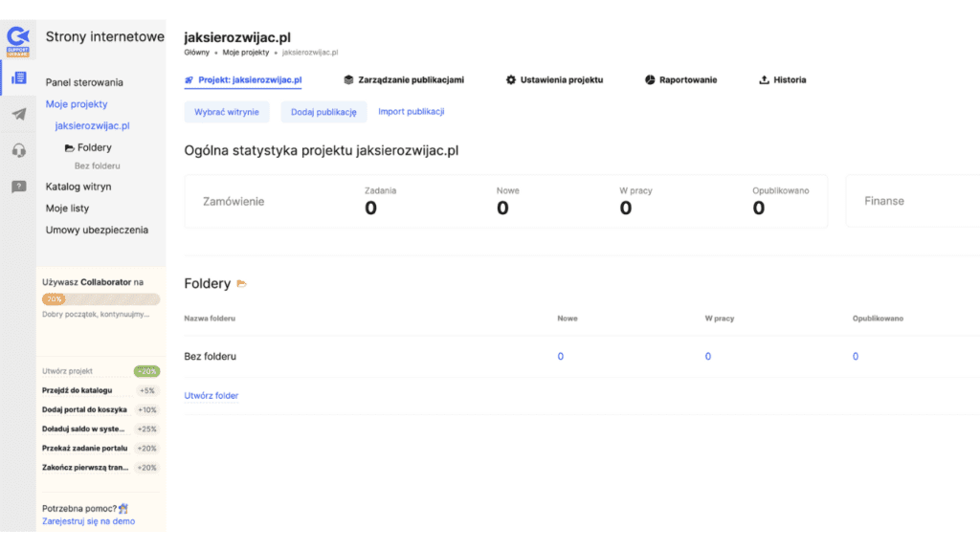
Task: Click the Bez folderu row name in table
Action: point(210,356)
